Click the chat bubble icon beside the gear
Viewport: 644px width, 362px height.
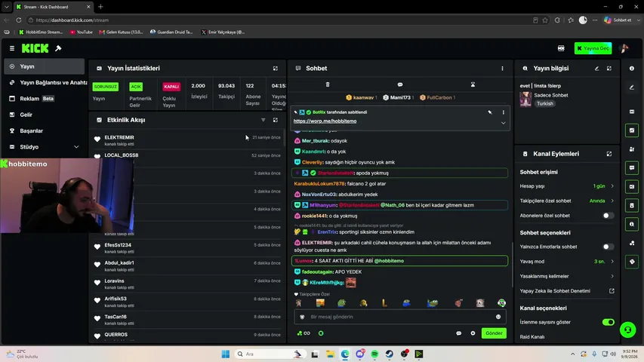coord(459,333)
